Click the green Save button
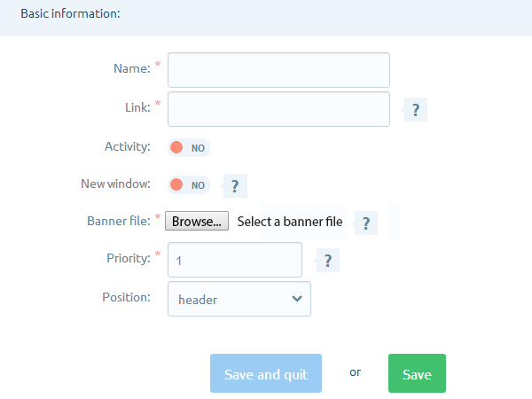The width and height of the screenshot is (532, 399). click(417, 373)
